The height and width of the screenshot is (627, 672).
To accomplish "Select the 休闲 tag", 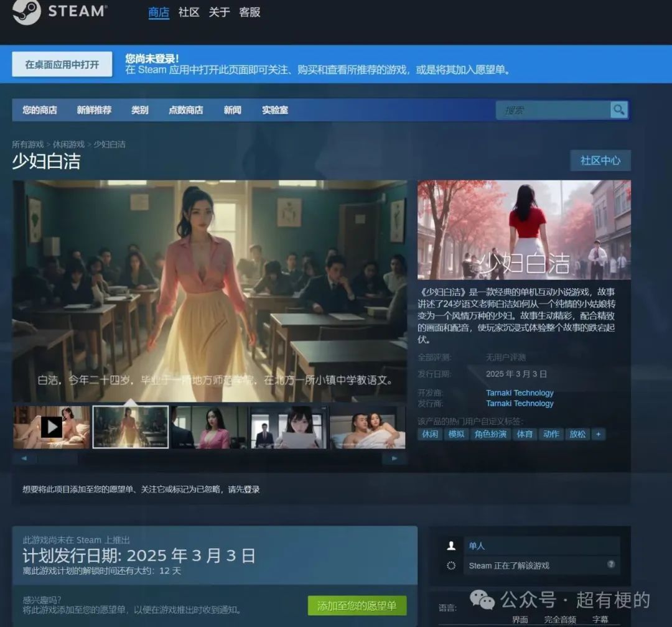I will (x=430, y=434).
